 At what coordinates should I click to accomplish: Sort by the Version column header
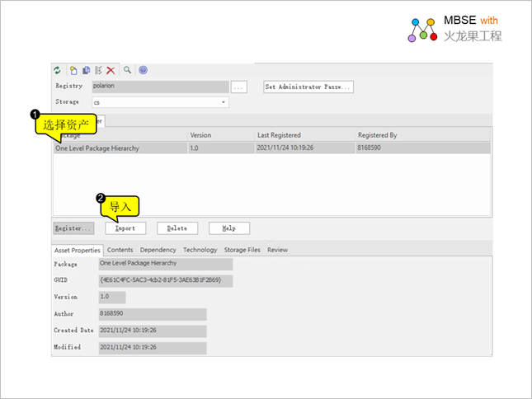click(200, 135)
